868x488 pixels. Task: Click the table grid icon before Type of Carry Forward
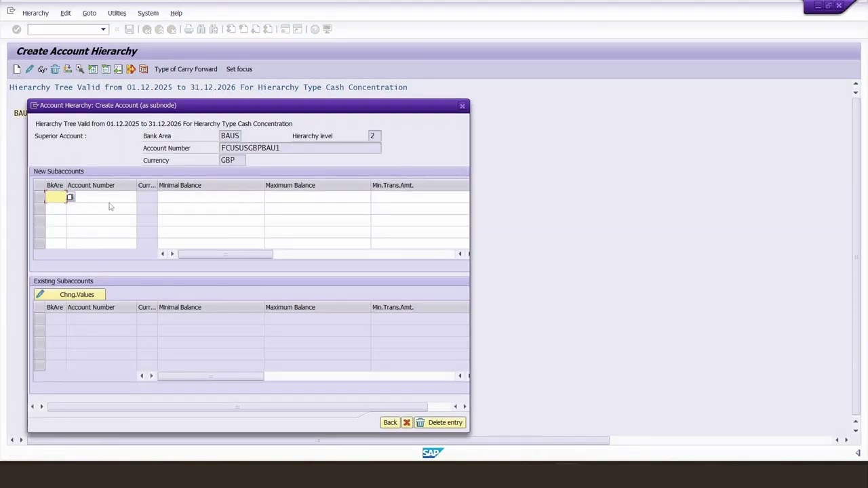pos(143,69)
